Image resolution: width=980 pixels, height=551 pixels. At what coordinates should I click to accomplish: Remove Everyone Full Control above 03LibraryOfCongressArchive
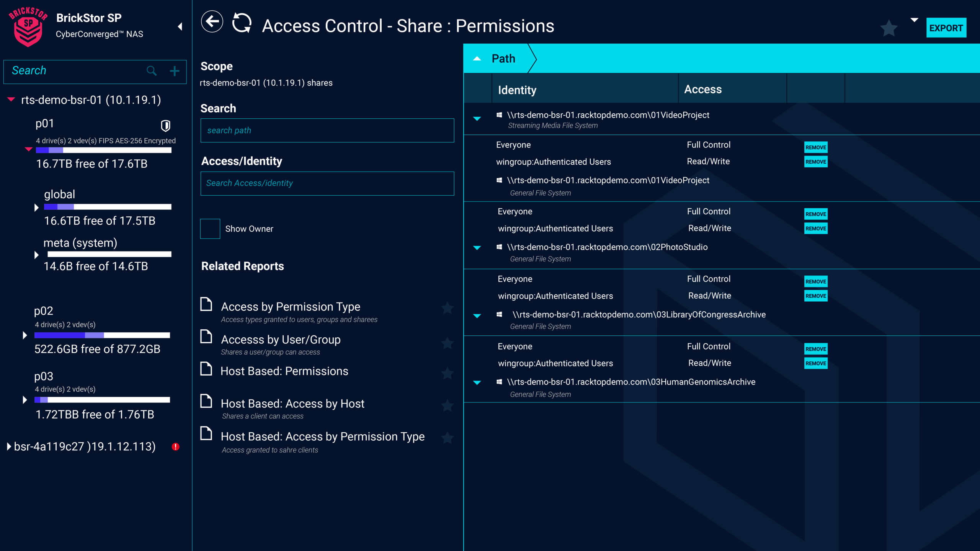[x=816, y=281]
